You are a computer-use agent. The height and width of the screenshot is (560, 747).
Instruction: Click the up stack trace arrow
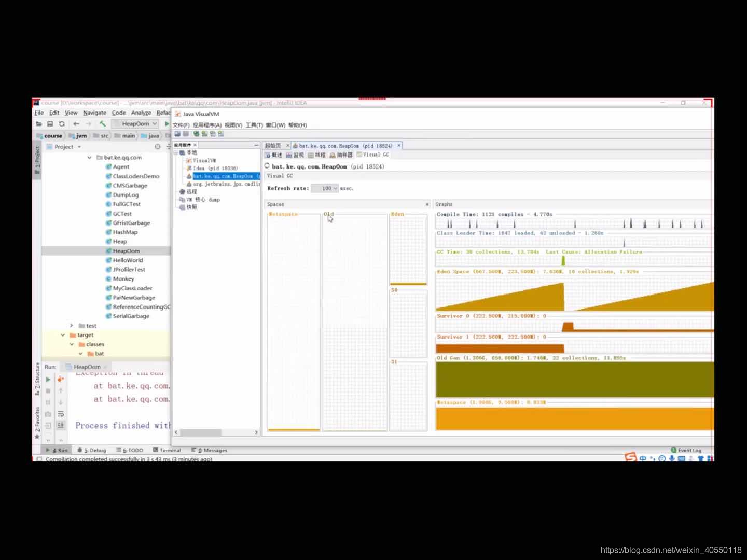click(x=61, y=391)
